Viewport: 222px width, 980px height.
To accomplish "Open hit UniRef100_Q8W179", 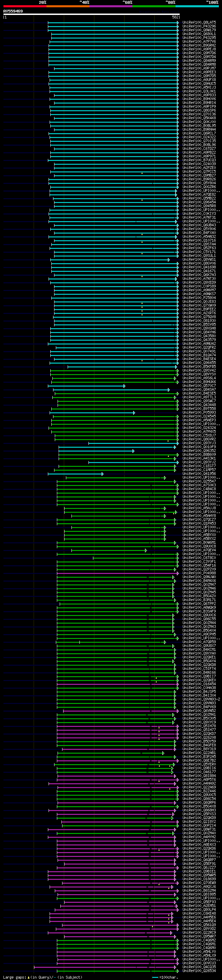I will coord(199,31).
